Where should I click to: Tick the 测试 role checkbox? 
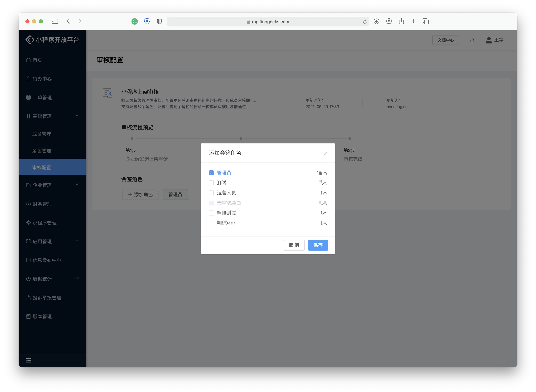211,183
